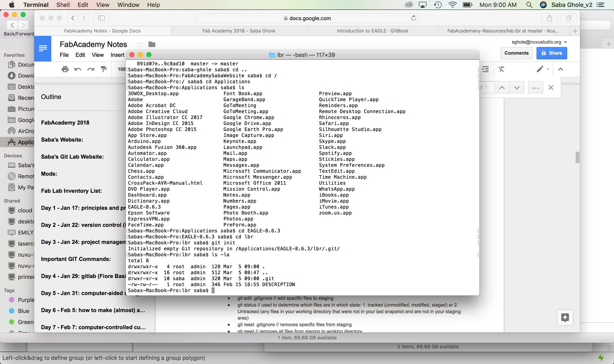Click the Docs page vertical scrollbar

578,157
